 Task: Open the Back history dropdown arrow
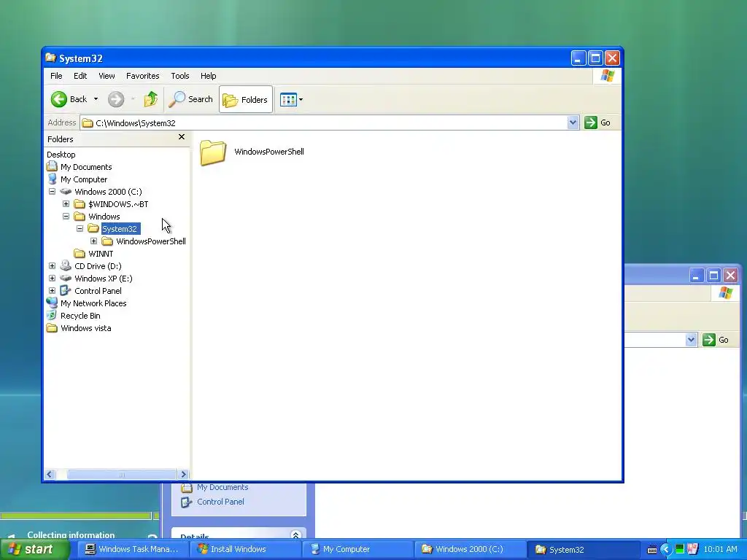(96, 99)
